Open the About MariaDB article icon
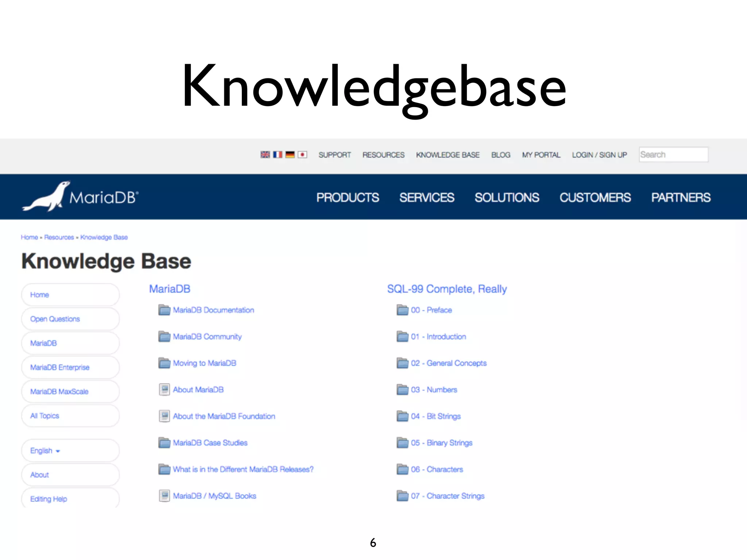 coord(165,390)
